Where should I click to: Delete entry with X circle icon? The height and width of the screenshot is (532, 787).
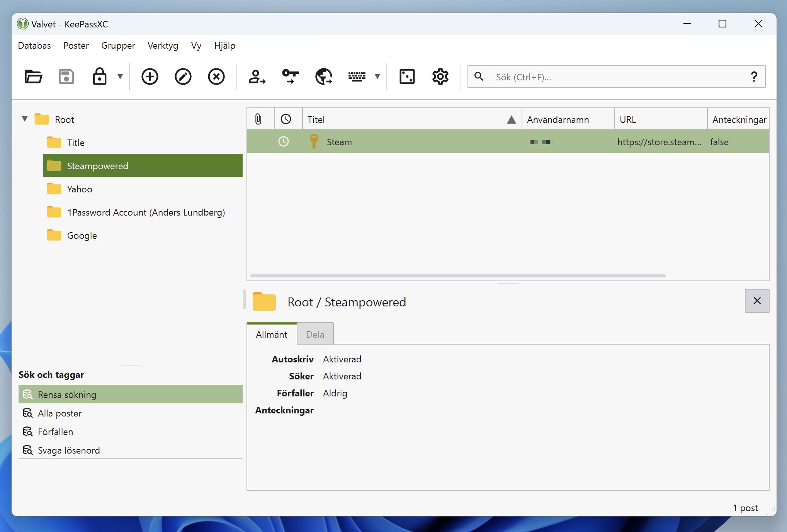coord(216,76)
